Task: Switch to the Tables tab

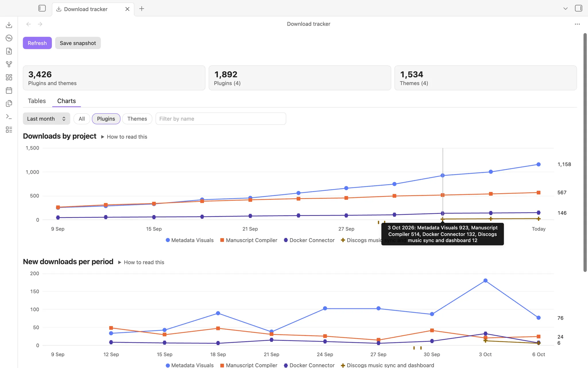Action: (x=37, y=101)
